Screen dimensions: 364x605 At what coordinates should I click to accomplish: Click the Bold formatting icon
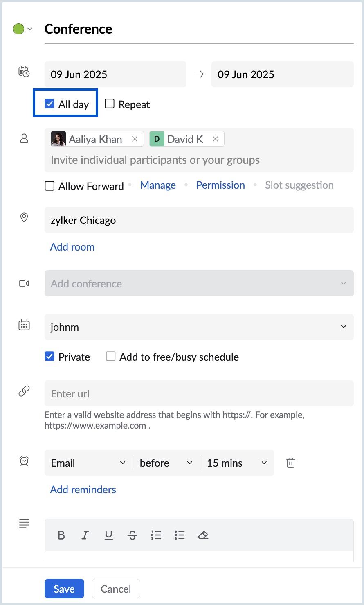click(x=61, y=535)
